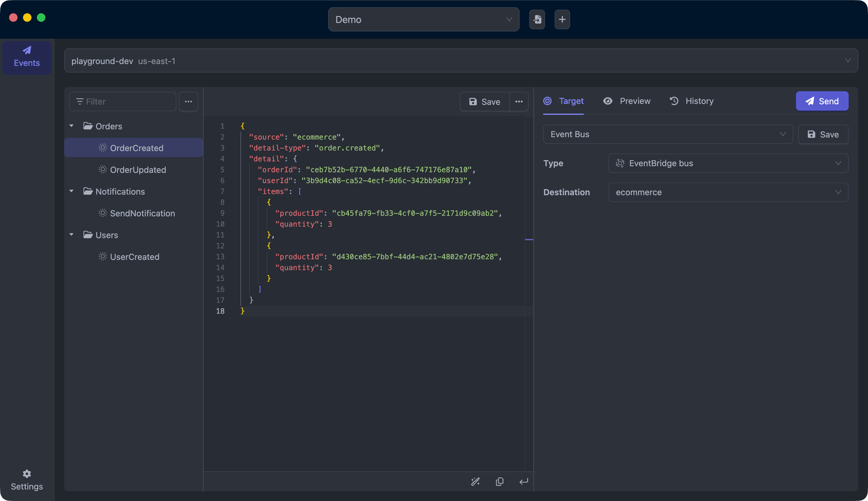Save the event in the editor toolbar
This screenshot has height=501, width=868.
485,102
